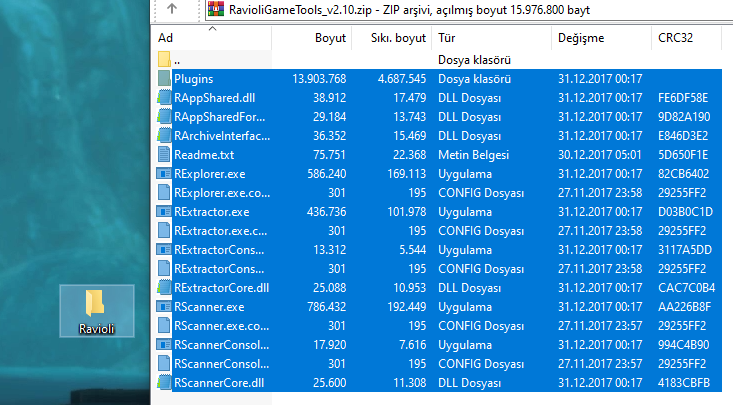The width and height of the screenshot is (733, 405).
Task: Select the Plugins folder name
Action: coord(194,79)
